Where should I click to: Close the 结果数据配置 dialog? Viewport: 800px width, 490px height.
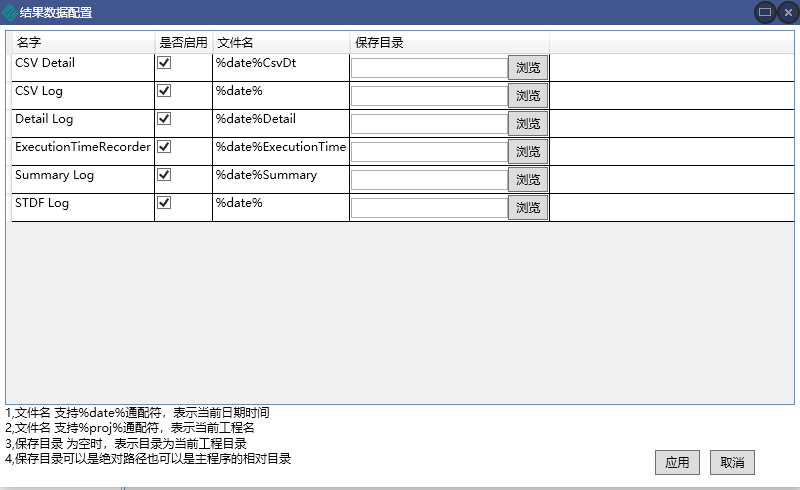click(788, 12)
